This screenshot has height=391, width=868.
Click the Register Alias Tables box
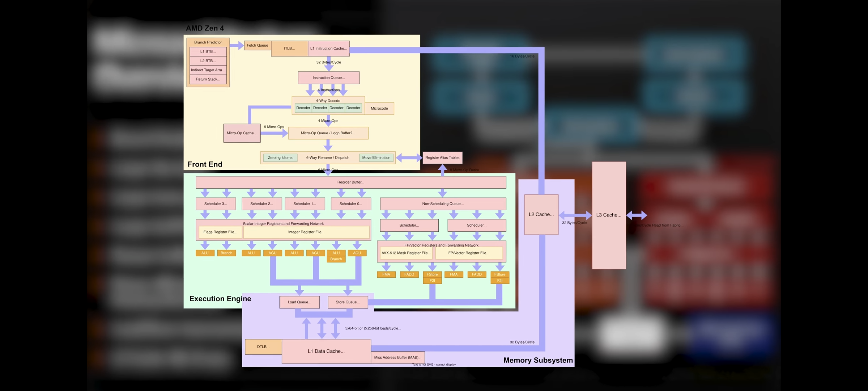click(442, 158)
